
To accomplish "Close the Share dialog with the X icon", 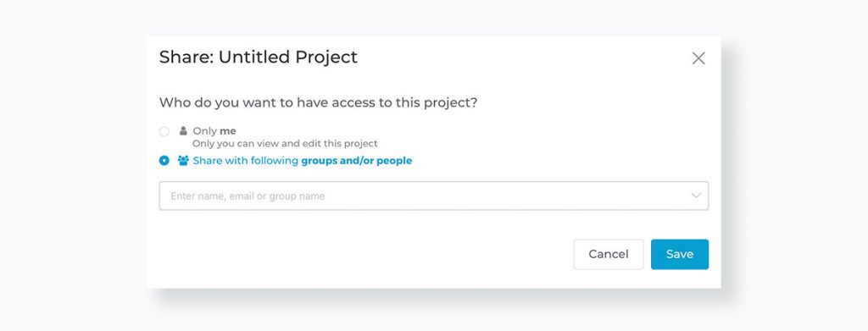I will (698, 58).
